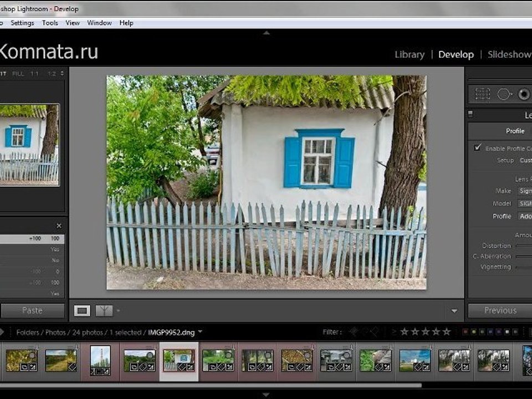This screenshot has width=532, height=399.
Task: Toggle the Lens Corrections panel switch
Action: [470, 114]
